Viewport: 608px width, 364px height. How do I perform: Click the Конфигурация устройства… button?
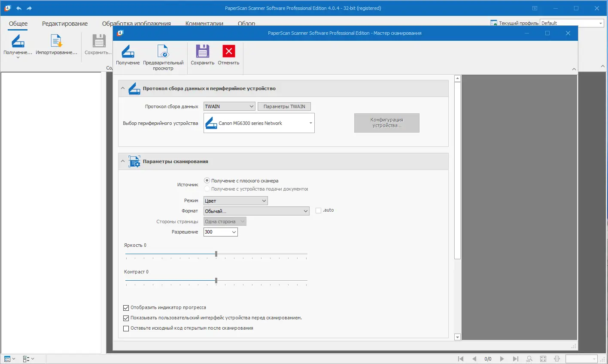pyautogui.click(x=387, y=123)
